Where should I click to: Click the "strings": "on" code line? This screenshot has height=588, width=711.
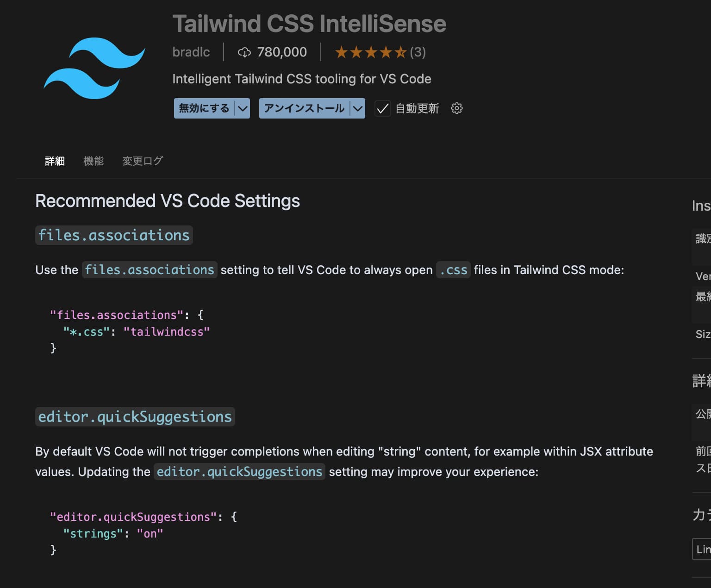coord(113,534)
